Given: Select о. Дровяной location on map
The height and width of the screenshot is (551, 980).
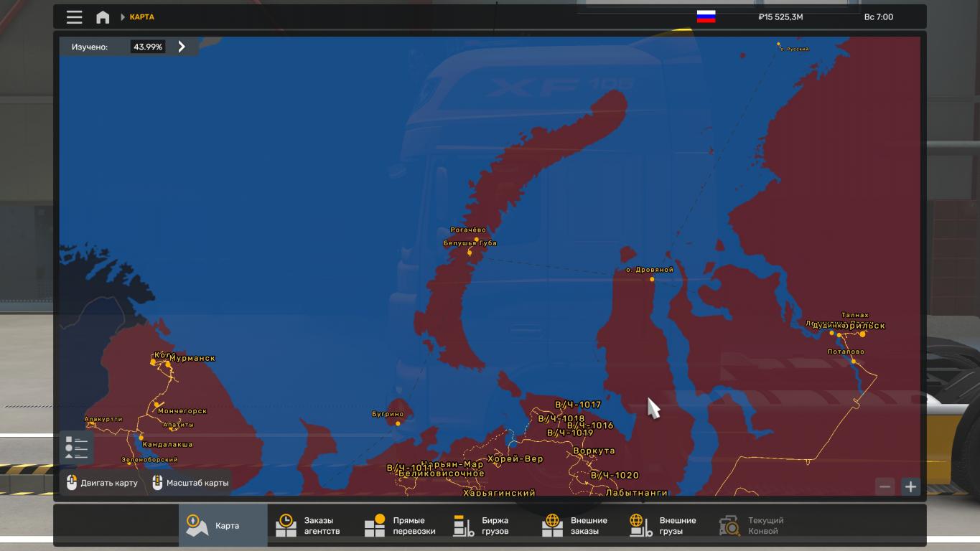Looking at the screenshot, I should tap(652, 278).
